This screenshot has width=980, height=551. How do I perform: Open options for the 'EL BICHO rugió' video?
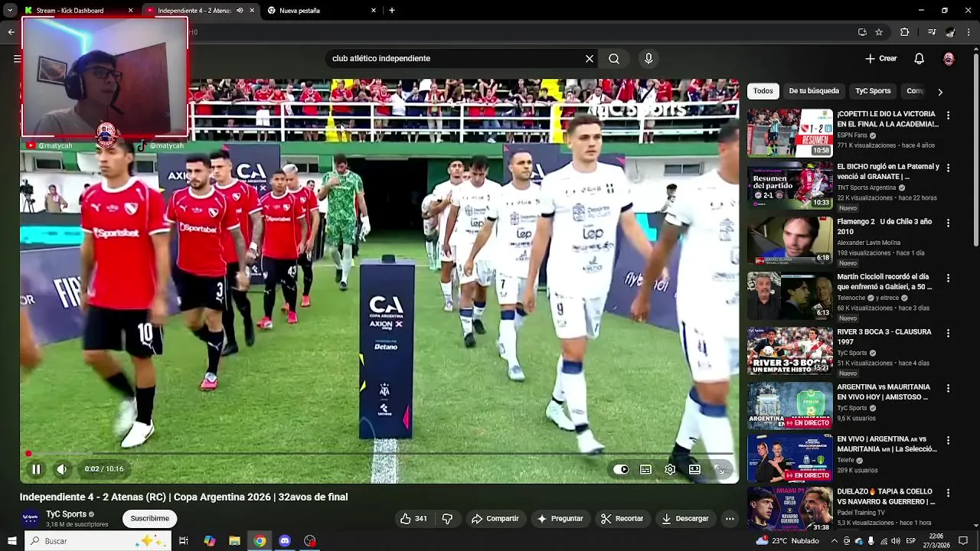coord(948,168)
